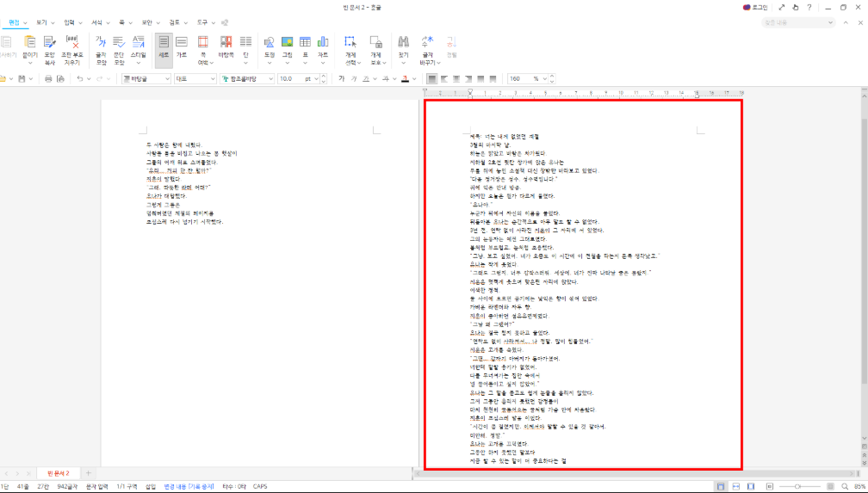
Task: Click the 찾을 내용 search input field
Action: pyautogui.click(x=797, y=22)
